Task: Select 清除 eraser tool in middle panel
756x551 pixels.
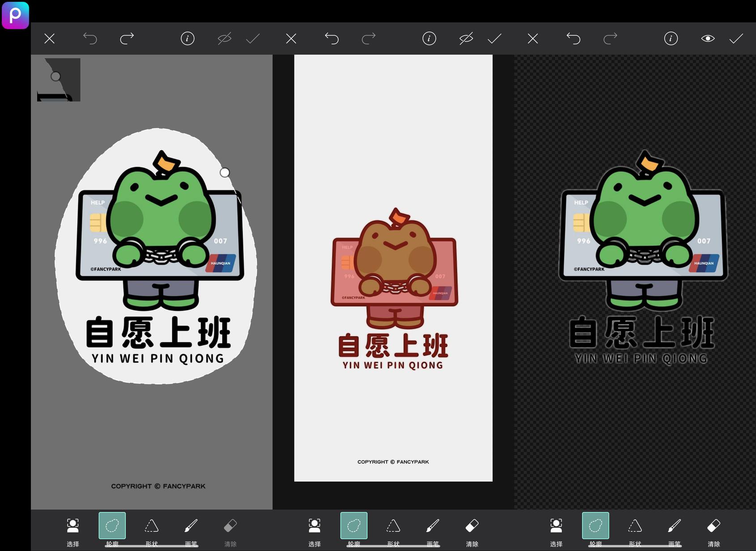Action: (472, 532)
